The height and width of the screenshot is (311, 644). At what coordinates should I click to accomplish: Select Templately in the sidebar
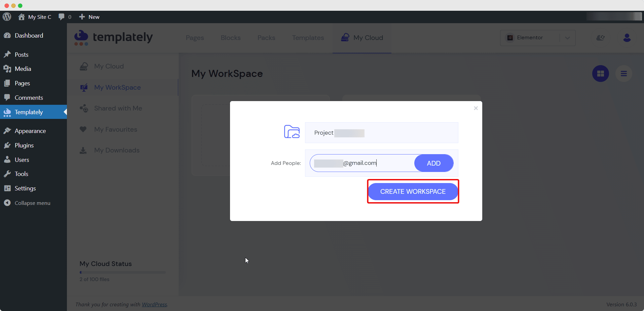33,112
